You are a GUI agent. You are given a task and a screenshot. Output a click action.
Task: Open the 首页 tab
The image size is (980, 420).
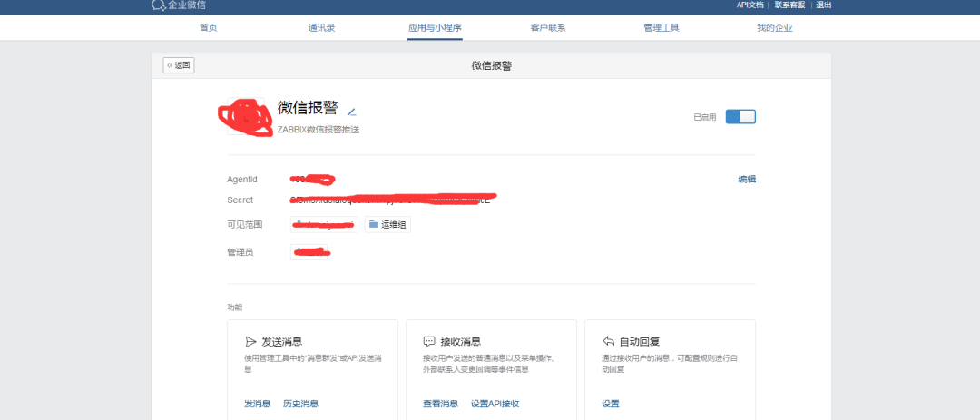(208, 28)
